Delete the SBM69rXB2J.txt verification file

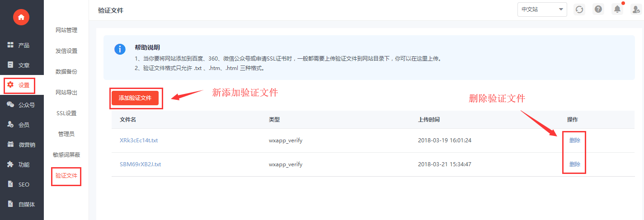[575, 164]
